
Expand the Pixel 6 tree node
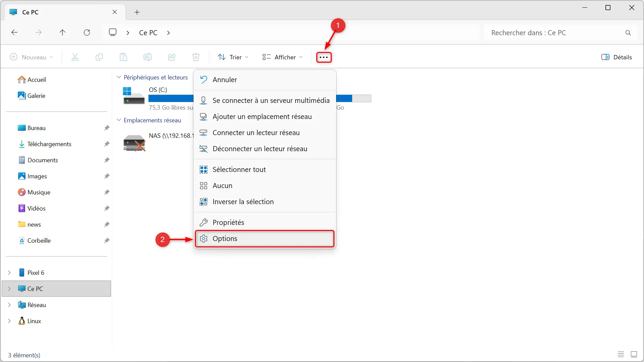coord(9,273)
